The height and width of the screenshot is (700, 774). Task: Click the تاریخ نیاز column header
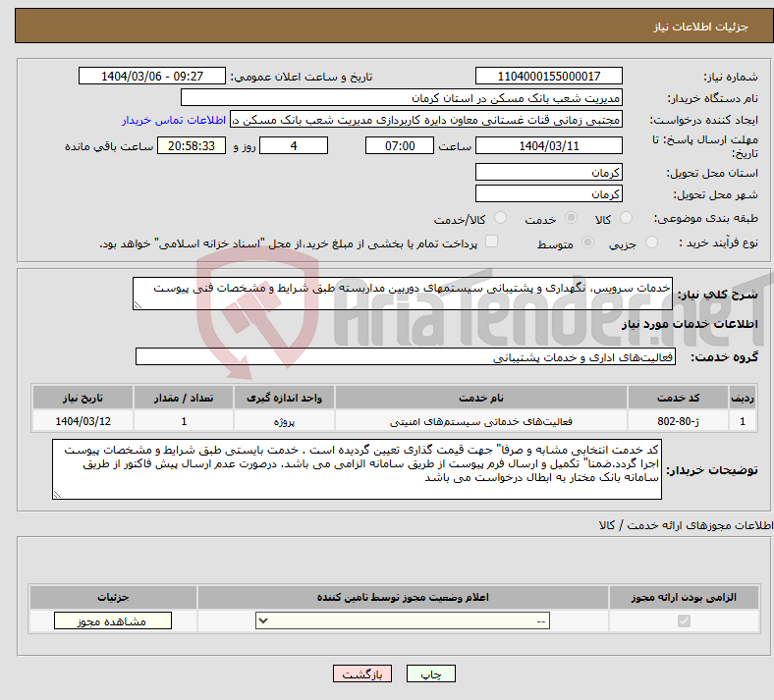(83, 398)
